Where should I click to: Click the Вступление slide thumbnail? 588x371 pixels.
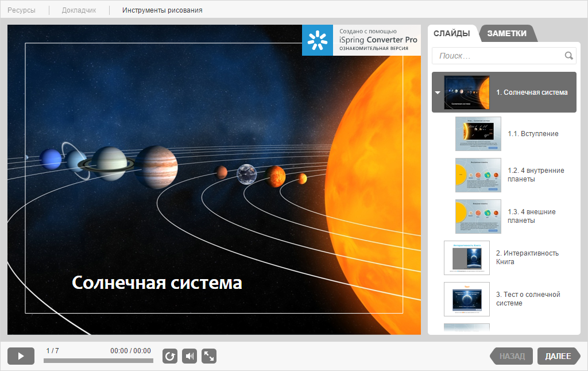click(478, 134)
